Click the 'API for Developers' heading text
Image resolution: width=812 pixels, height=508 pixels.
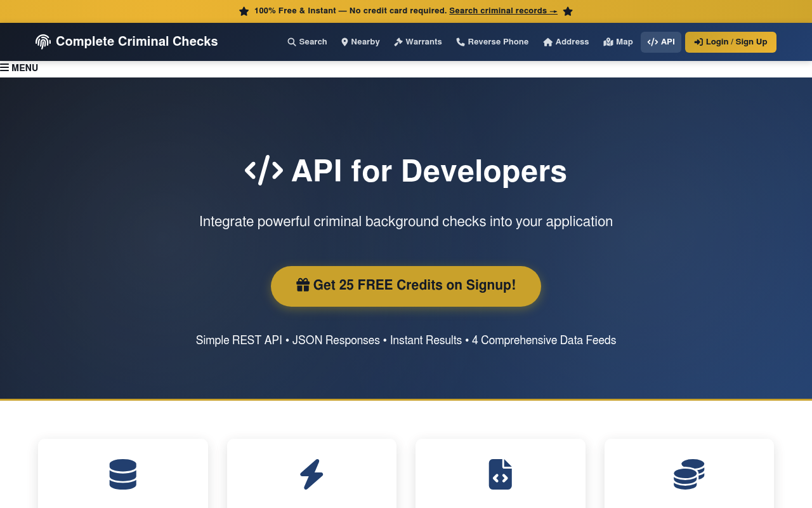[429, 171]
